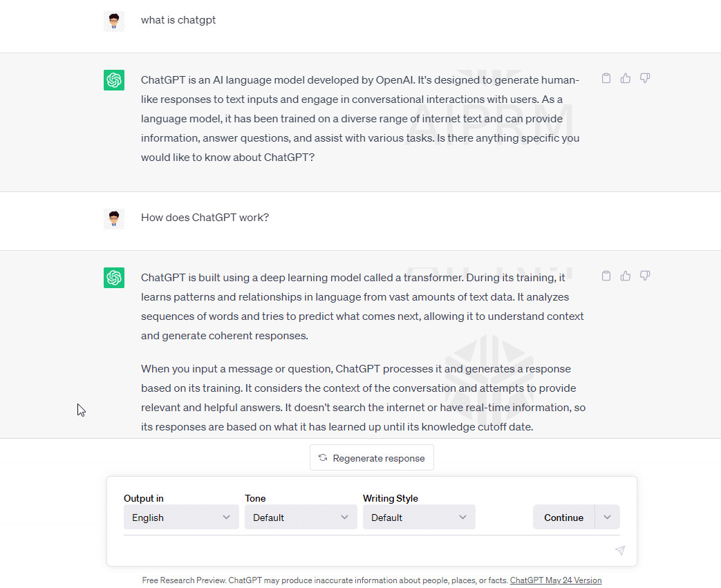
Task: Click the user avatar beside 'what is chatgpt'
Action: (x=114, y=21)
